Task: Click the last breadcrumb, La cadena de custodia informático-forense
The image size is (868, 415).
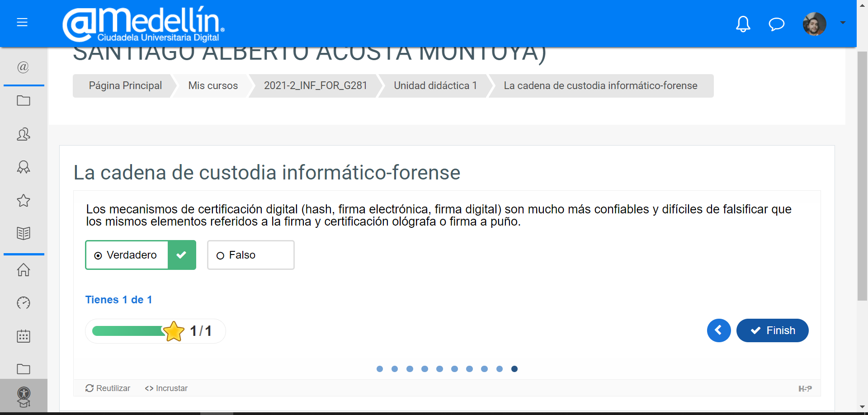Action: pos(601,85)
